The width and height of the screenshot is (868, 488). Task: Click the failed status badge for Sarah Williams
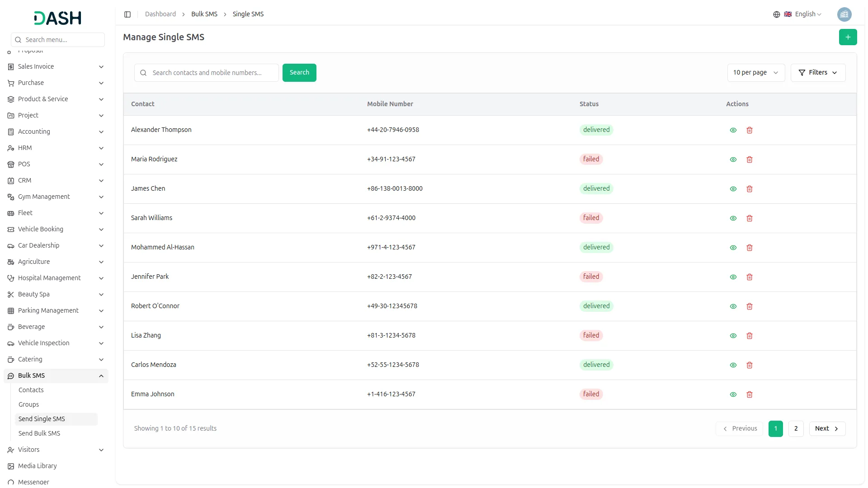[591, 218]
